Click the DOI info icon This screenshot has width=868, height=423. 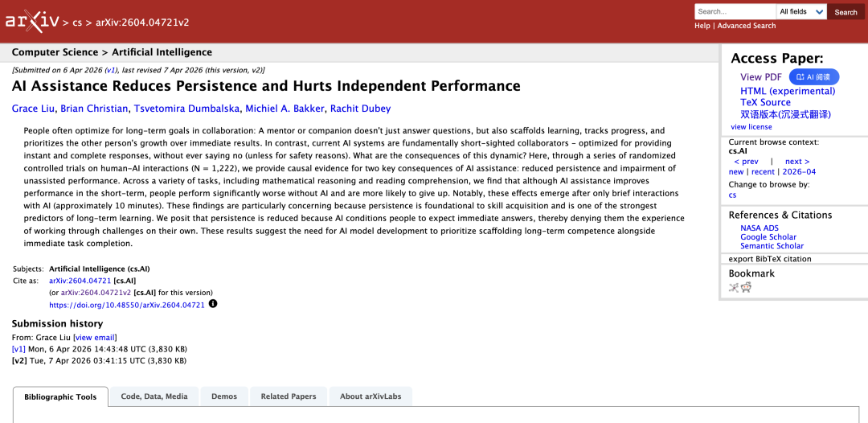point(213,304)
